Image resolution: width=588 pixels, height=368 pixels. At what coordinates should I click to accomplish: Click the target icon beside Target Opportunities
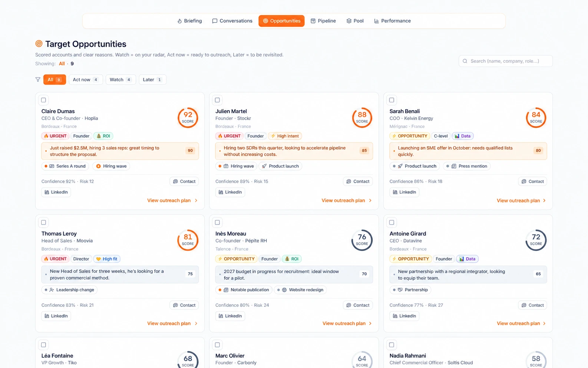point(39,44)
